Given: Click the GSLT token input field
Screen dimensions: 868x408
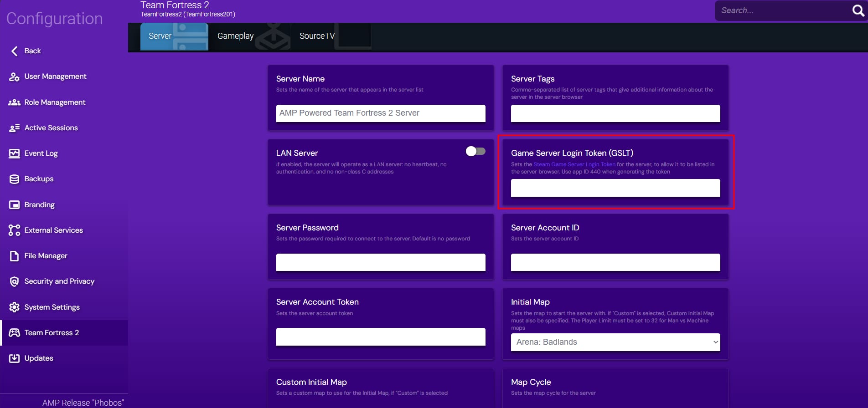Looking at the screenshot, I should point(615,188).
